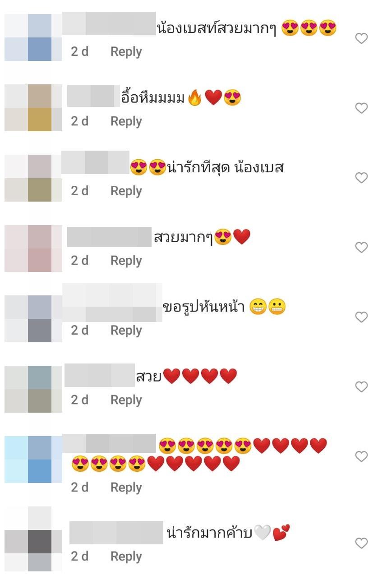Open username before "ขอรูปหันหน้า" comment
The width and height of the screenshot is (392, 575).
click(112, 303)
